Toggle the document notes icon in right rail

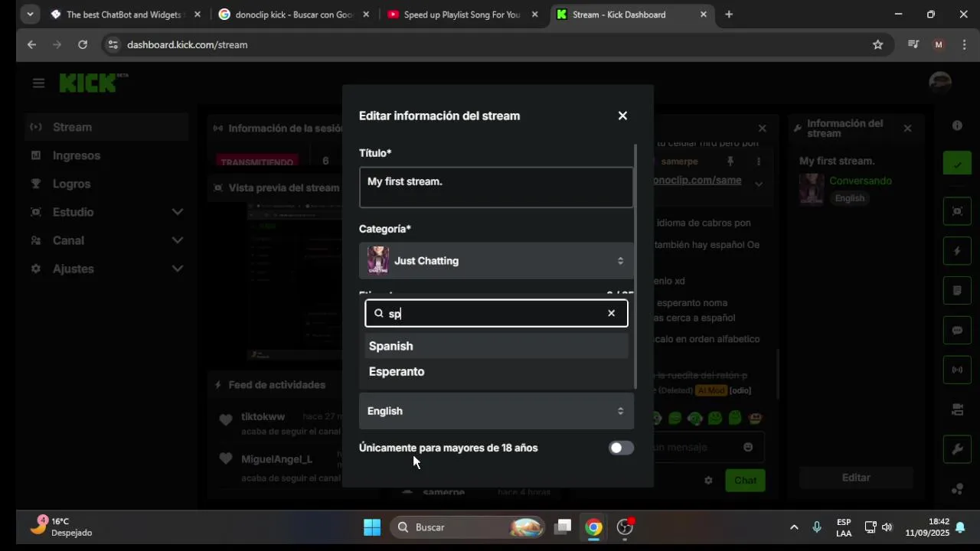pos(957,291)
